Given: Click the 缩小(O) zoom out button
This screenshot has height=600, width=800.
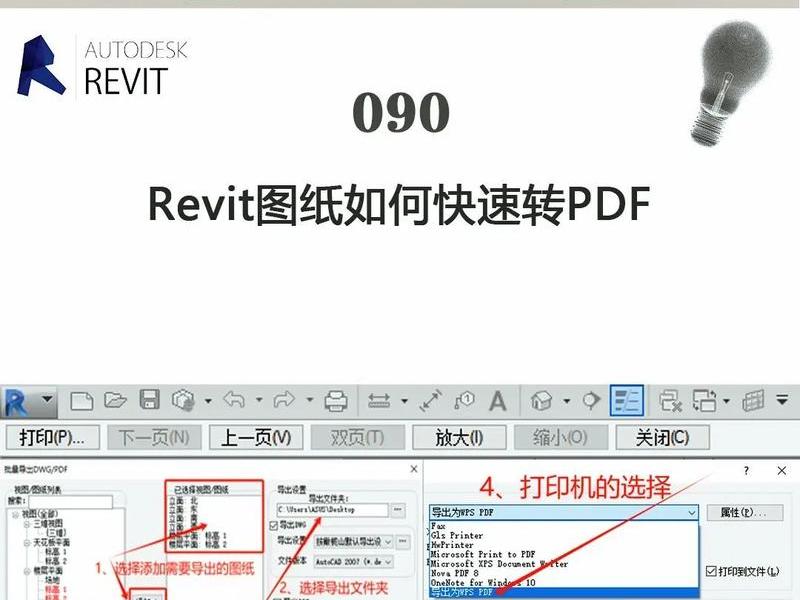Looking at the screenshot, I should [561, 438].
